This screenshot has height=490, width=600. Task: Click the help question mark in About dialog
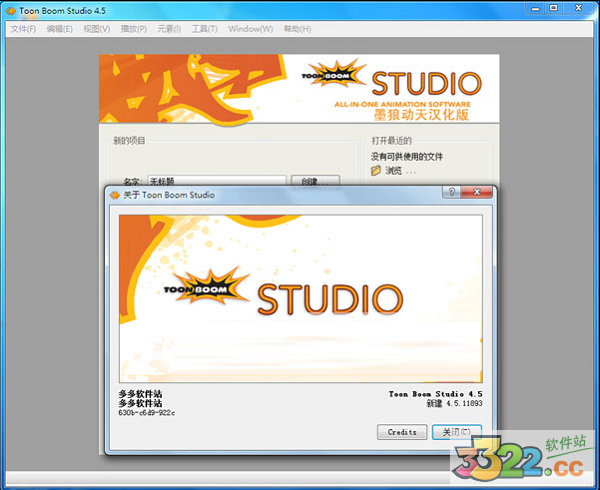point(452,192)
